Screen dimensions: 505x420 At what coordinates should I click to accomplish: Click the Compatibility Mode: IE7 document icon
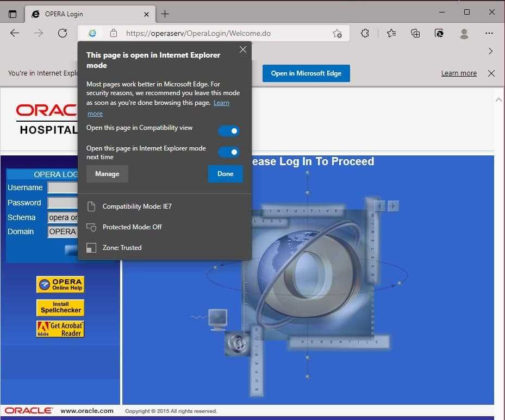tap(91, 206)
